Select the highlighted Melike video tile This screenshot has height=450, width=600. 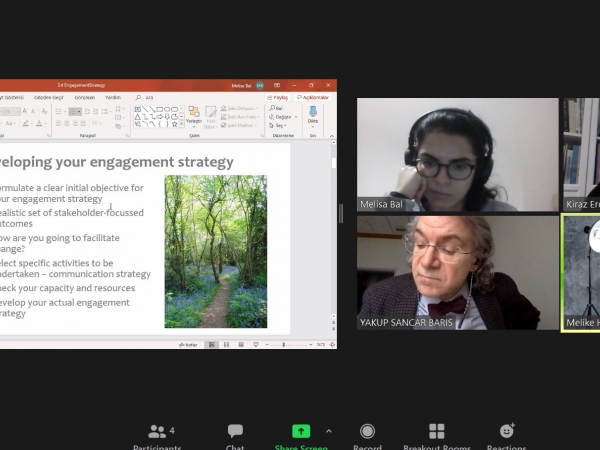pos(581,273)
